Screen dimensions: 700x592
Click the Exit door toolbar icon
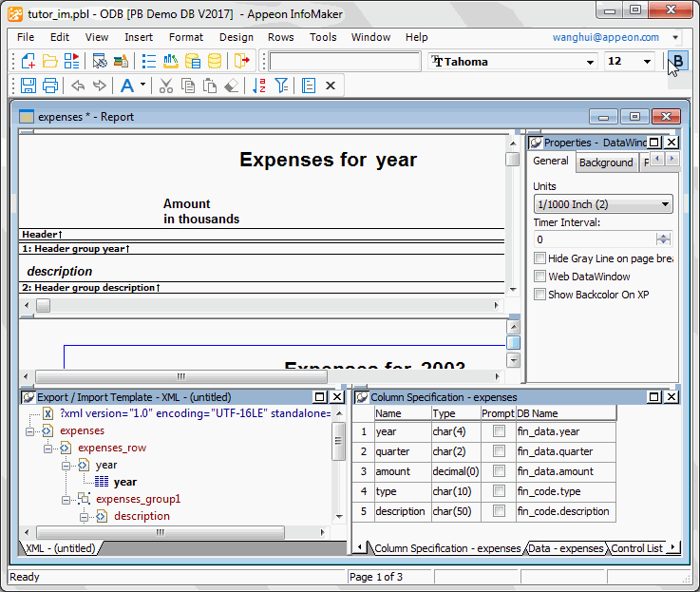pos(242,61)
